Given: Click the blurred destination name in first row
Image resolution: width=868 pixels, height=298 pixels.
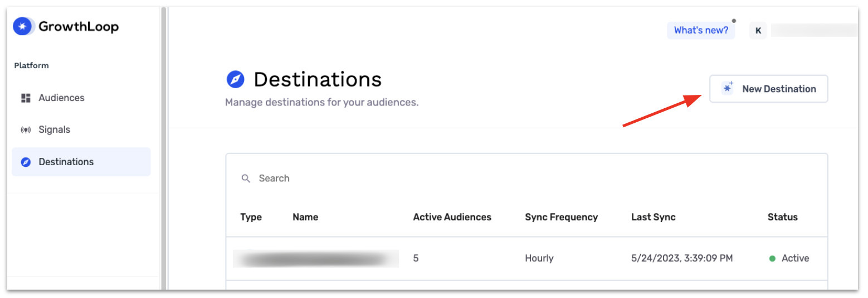Looking at the screenshot, I should (x=316, y=258).
